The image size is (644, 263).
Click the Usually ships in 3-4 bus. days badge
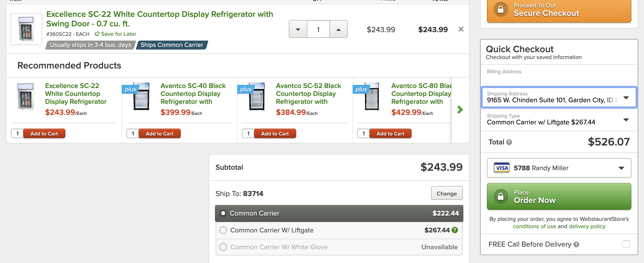[x=90, y=45]
